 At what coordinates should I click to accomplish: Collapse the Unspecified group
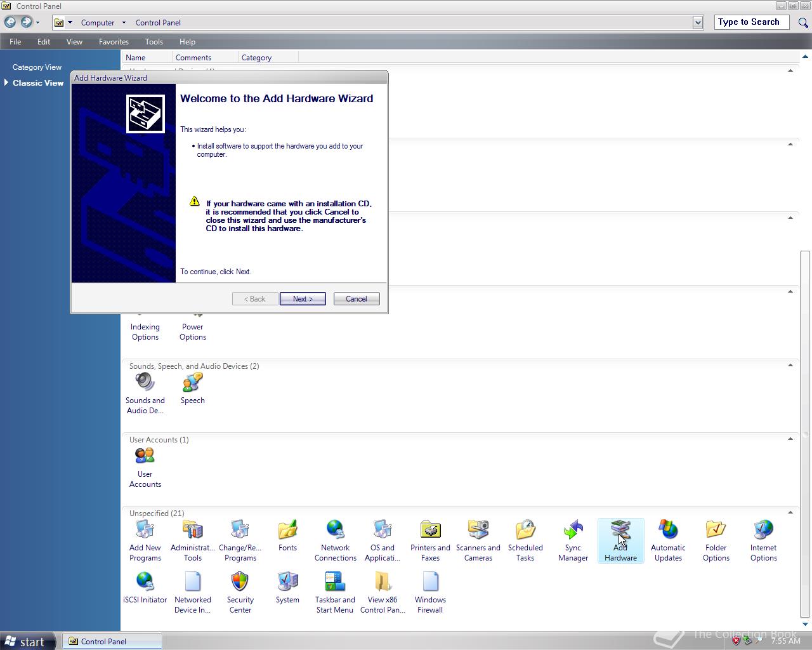(x=790, y=512)
